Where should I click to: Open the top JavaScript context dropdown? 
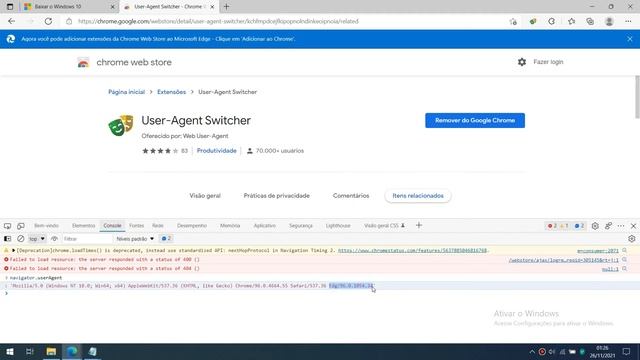coord(37,239)
